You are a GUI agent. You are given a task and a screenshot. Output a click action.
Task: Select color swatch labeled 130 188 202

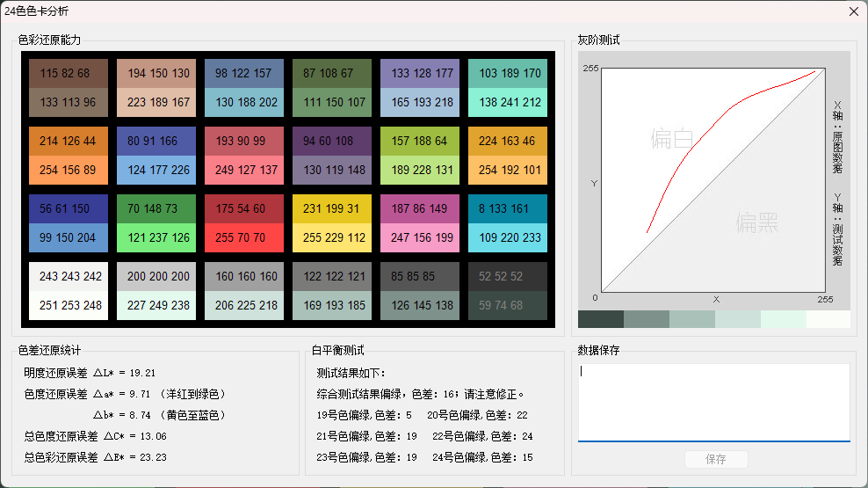244,103
